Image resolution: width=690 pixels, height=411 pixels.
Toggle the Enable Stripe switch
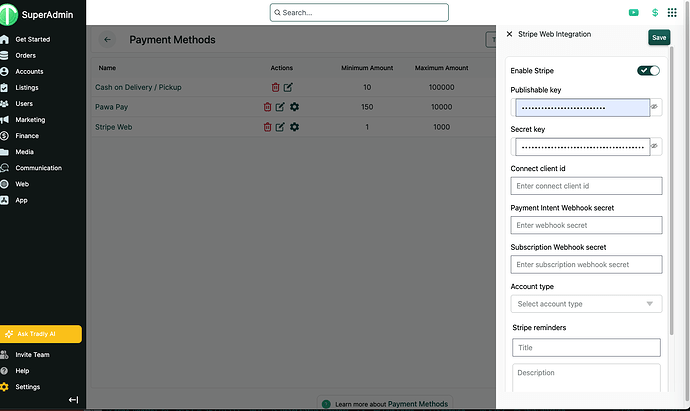(648, 71)
